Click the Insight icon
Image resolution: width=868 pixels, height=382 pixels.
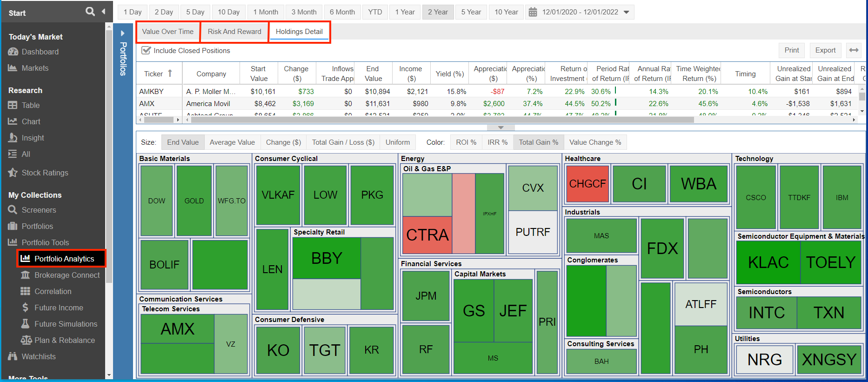(13, 138)
